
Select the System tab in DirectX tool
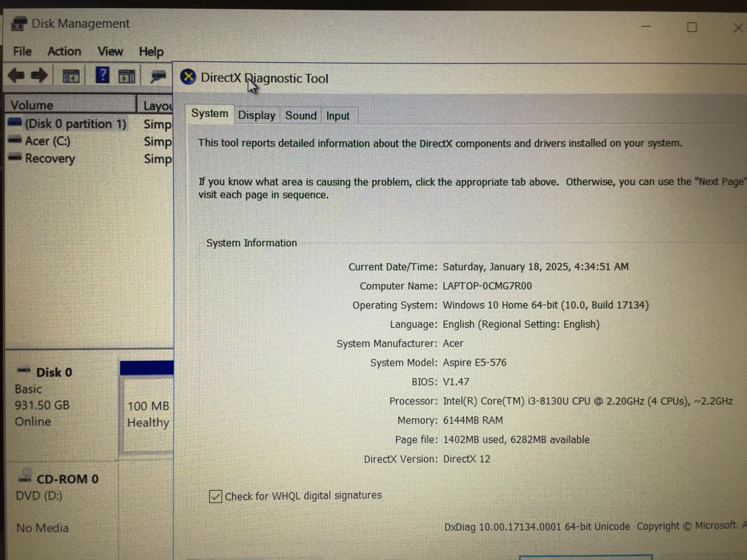[x=210, y=113]
